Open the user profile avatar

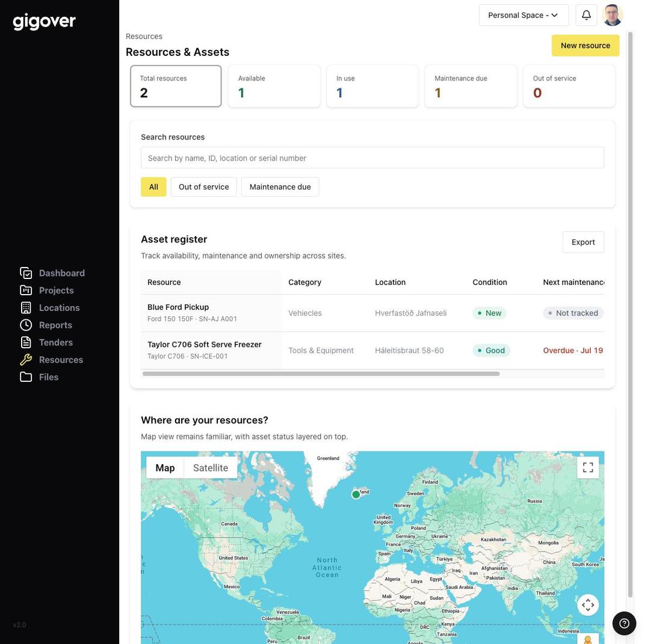pyautogui.click(x=612, y=15)
